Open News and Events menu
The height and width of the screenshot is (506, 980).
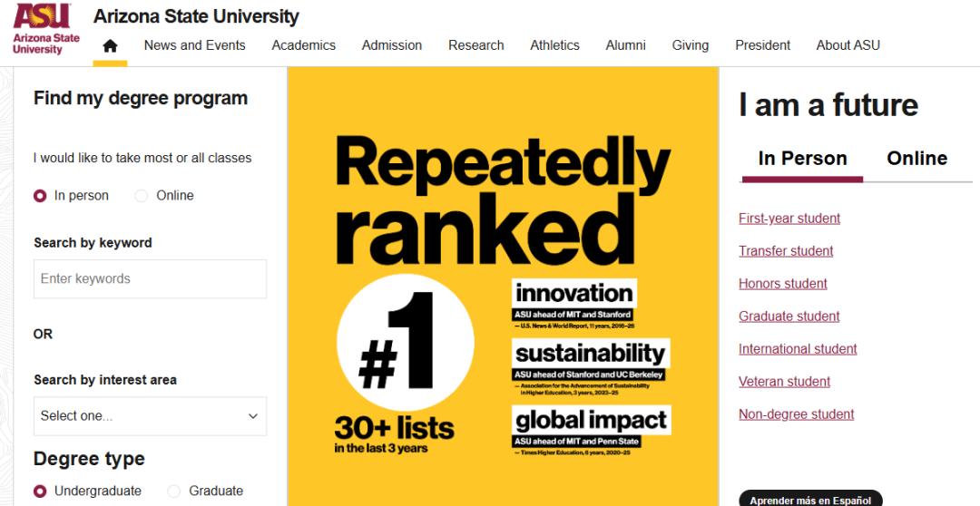[x=194, y=45]
